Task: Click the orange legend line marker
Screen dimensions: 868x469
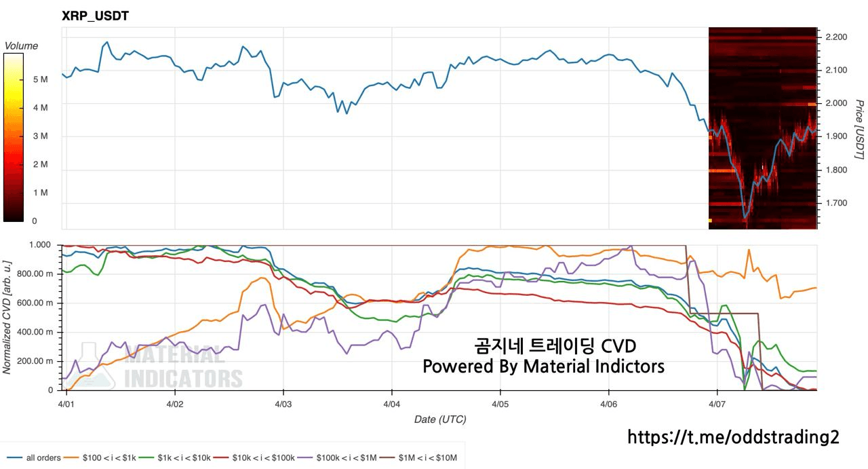Action: 72,458
